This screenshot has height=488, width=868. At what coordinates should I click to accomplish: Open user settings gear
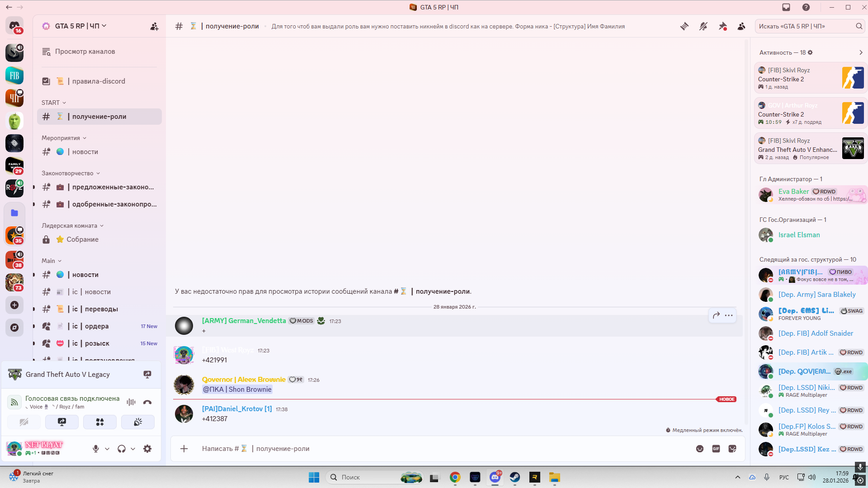pyautogui.click(x=147, y=449)
